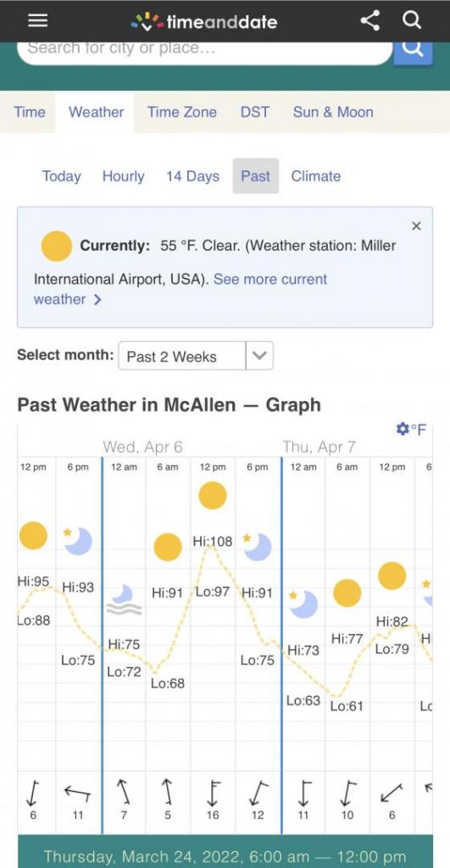Select the sun icon above Hi:108
This screenshot has width=450, height=868.
tap(213, 495)
